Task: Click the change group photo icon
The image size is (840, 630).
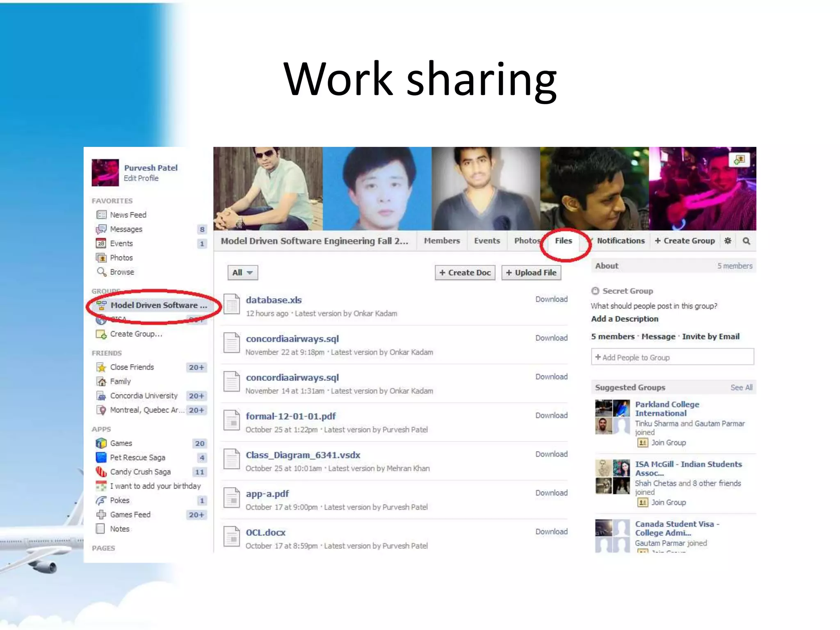Action: [x=739, y=160]
